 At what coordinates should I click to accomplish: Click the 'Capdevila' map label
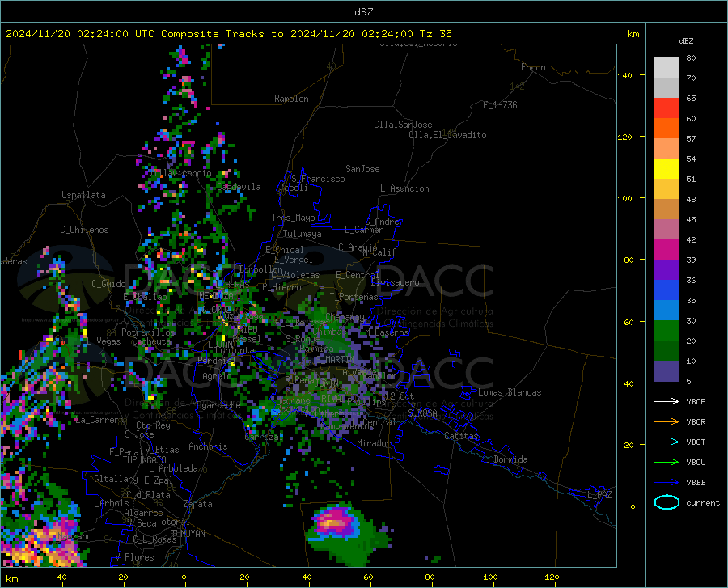pos(239,187)
